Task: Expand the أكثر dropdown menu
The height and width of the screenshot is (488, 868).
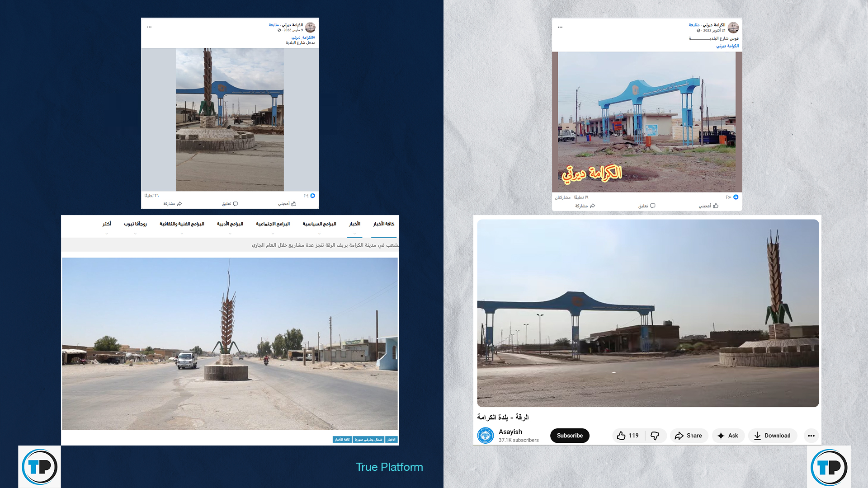Action: tap(107, 224)
